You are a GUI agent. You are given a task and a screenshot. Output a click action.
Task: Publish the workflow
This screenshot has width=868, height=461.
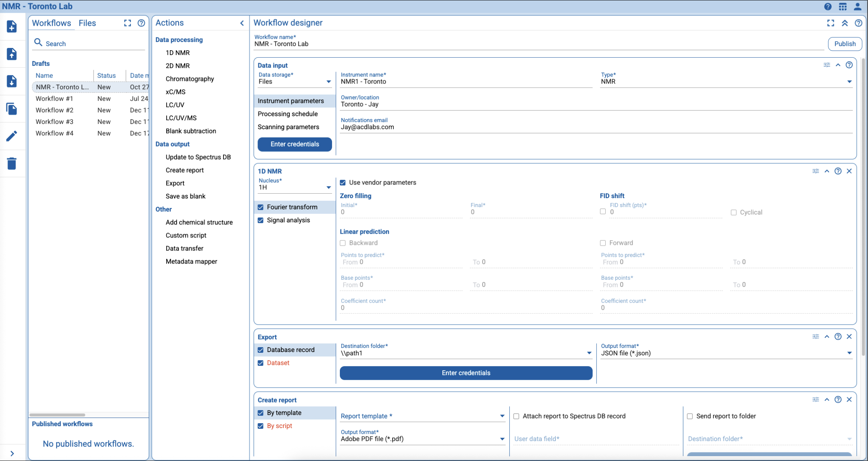[x=844, y=43]
